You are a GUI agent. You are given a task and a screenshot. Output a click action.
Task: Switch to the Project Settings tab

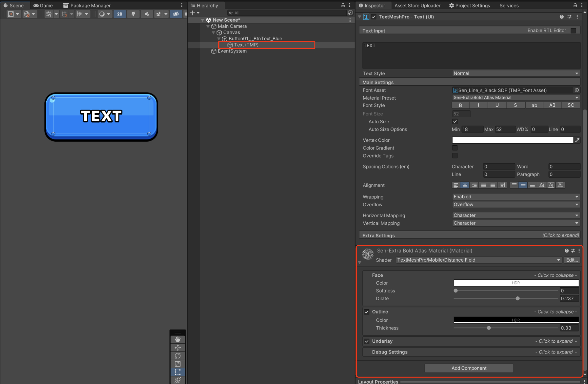pyautogui.click(x=470, y=5)
